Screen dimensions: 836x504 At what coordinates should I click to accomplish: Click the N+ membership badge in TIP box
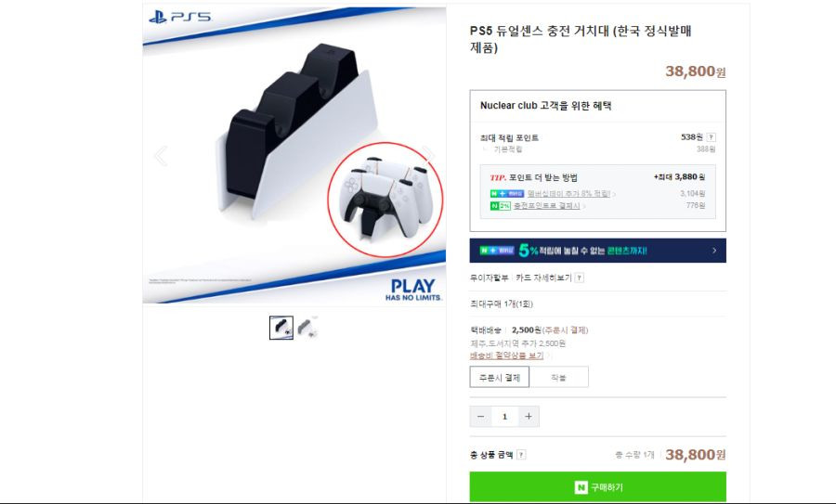[507, 193]
